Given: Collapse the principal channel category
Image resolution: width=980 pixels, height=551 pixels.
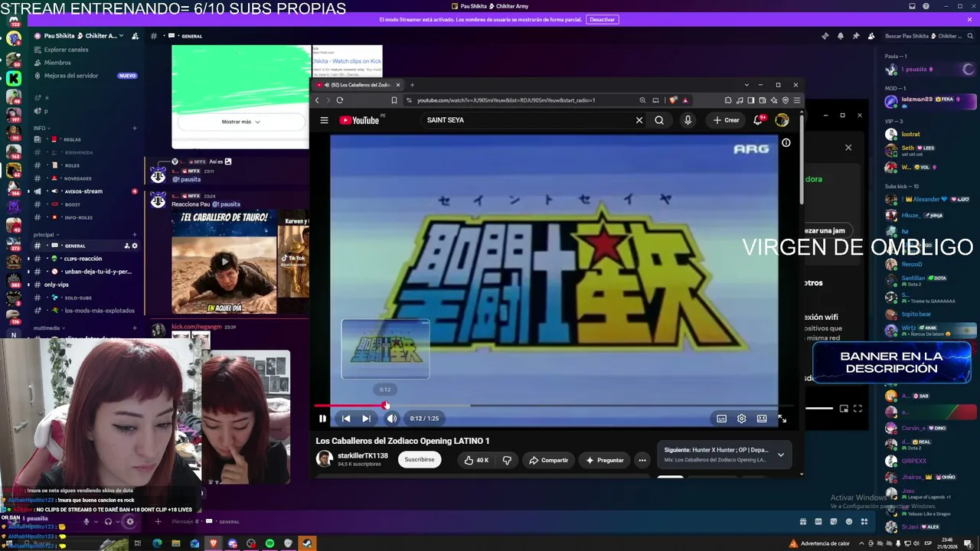Looking at the screenshot, I should (x=45, y=235).
